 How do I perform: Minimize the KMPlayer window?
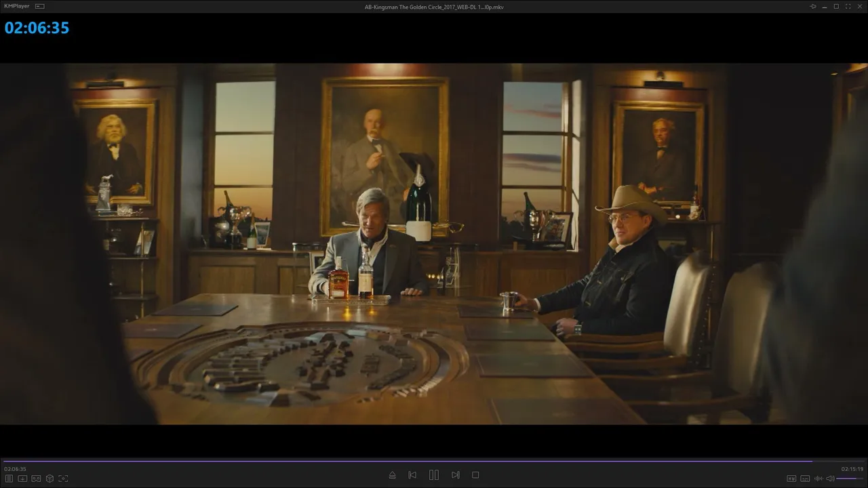click(825, 6)
